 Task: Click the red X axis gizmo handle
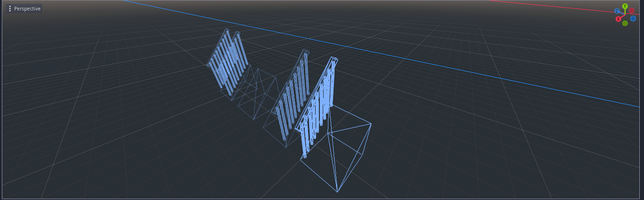pos(618,19)
